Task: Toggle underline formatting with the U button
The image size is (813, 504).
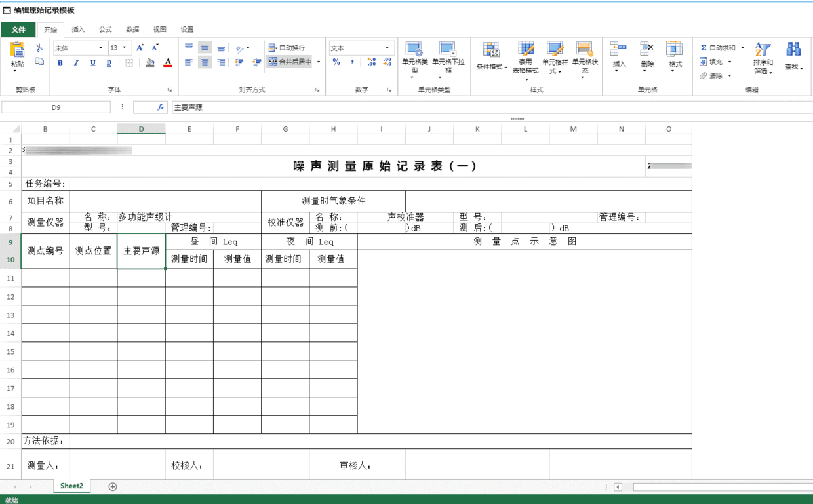Action: point(92,63)
